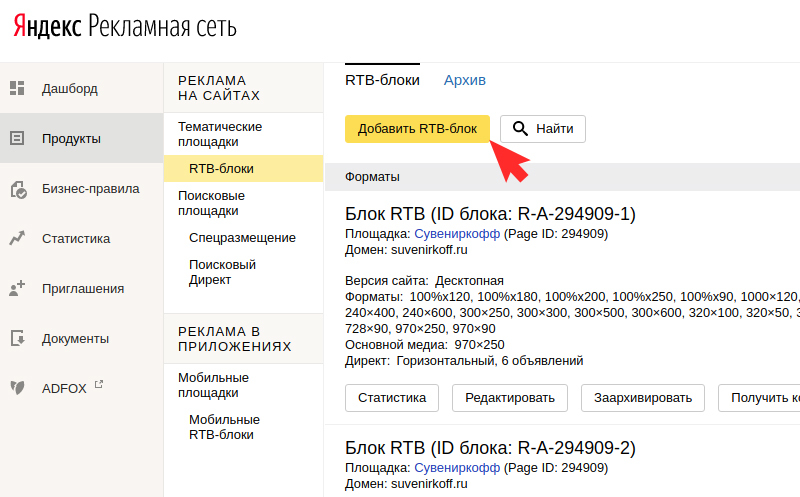Click heading Блок RTB R-A-294909-2

tap(490, 448)
